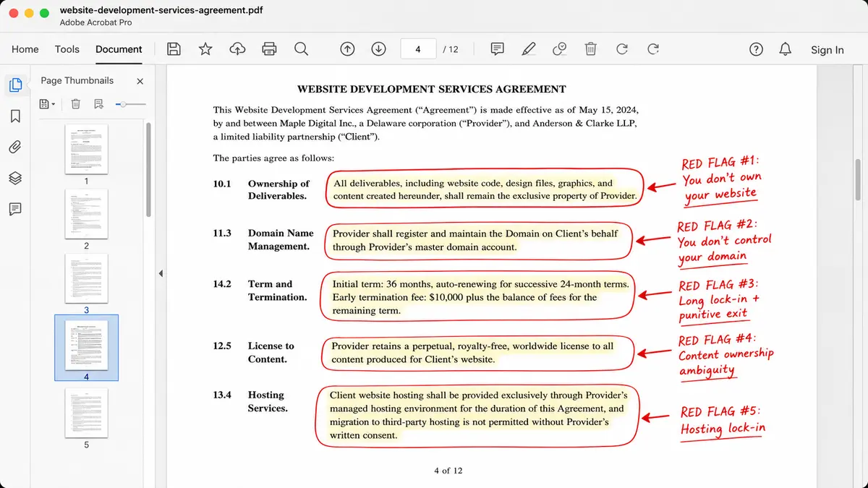Go to next page arrow
The height and width of the screenshot is (488, 868).
pyautogui.click(x=378, y=49)
